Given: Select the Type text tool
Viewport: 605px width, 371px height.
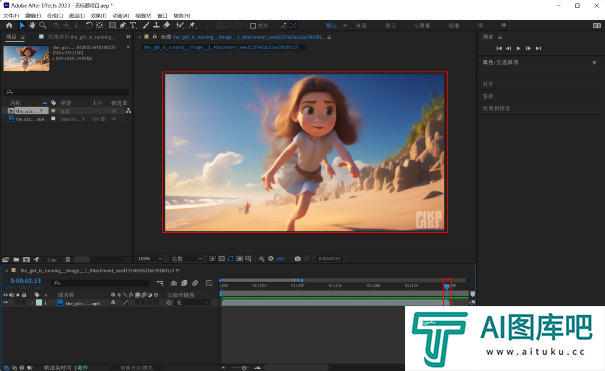Looking at the screenshot, I should tap(133, 25).
